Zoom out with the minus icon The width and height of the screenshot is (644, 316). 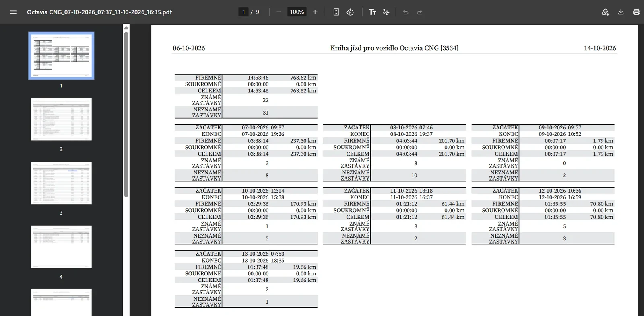point(278,12)
